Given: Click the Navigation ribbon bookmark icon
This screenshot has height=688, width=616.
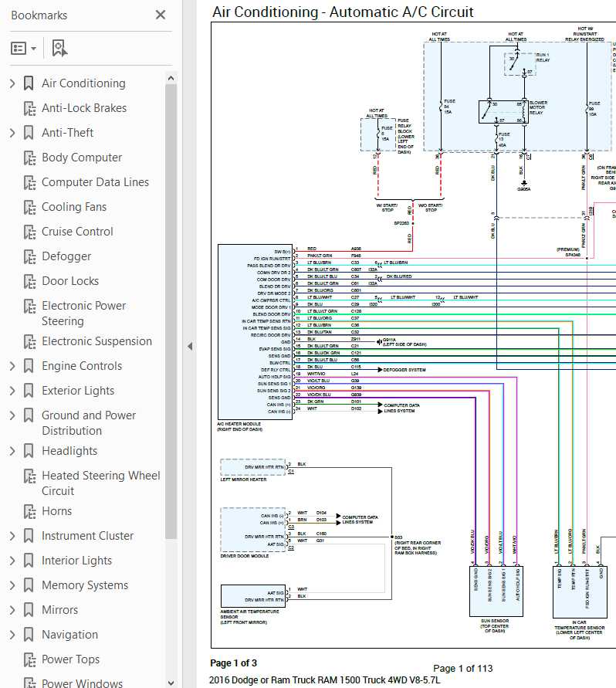Looking at the screenshot, I should (29, 635).
